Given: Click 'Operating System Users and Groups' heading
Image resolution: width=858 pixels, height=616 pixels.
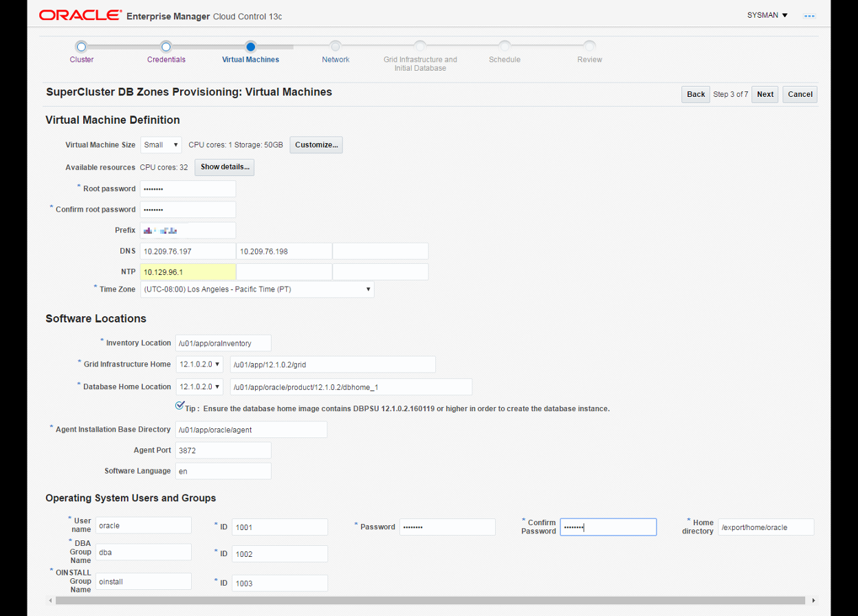Looking at the screenshot, I should [131, 498].
